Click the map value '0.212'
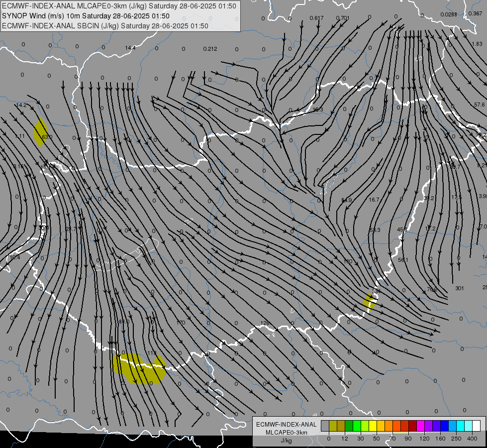 [x=210, y=49]
